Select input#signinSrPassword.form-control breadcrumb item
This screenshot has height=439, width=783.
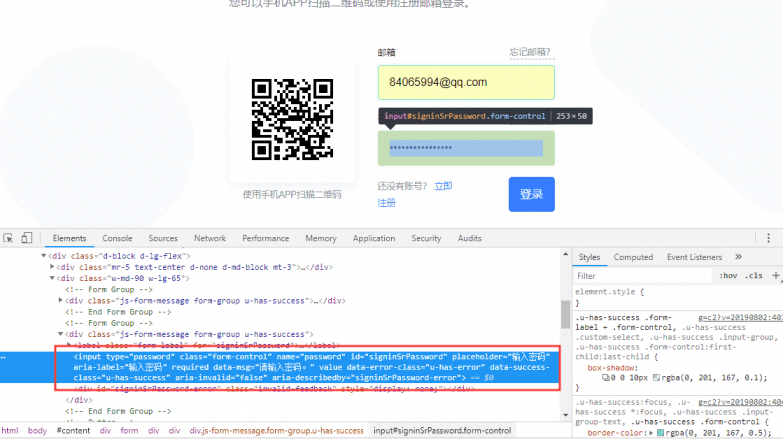pos(442,431)
